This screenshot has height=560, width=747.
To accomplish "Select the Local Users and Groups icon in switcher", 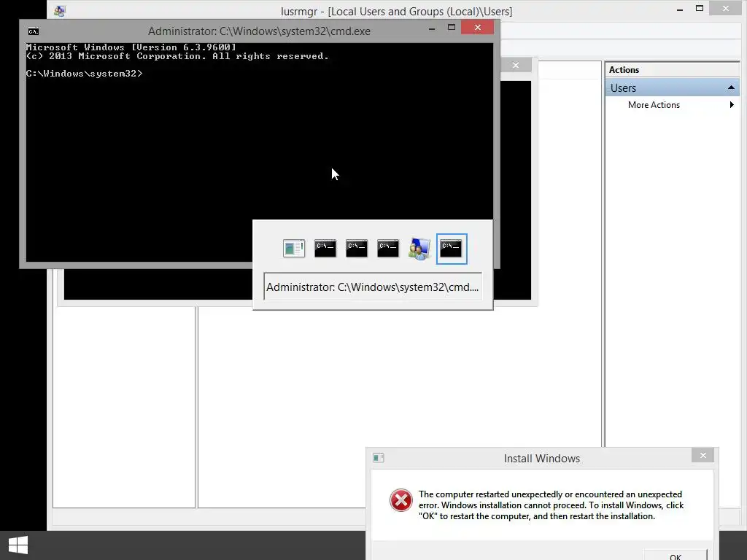I will (419, 249).
